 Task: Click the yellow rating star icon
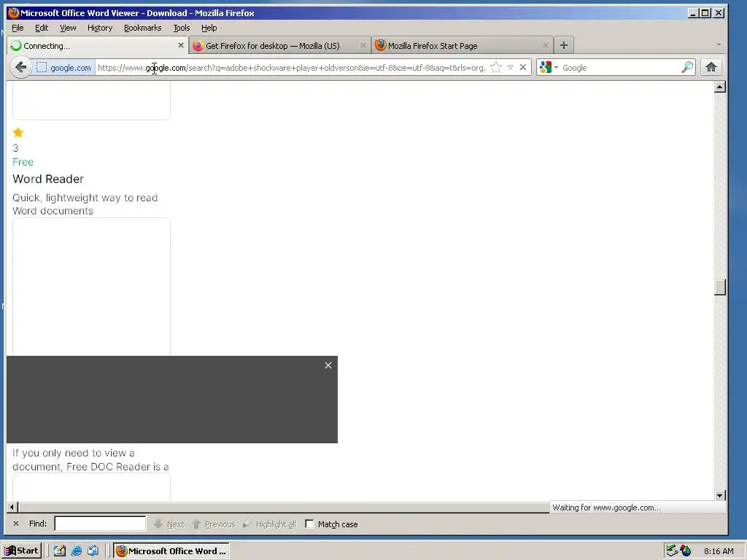[18, 133]
